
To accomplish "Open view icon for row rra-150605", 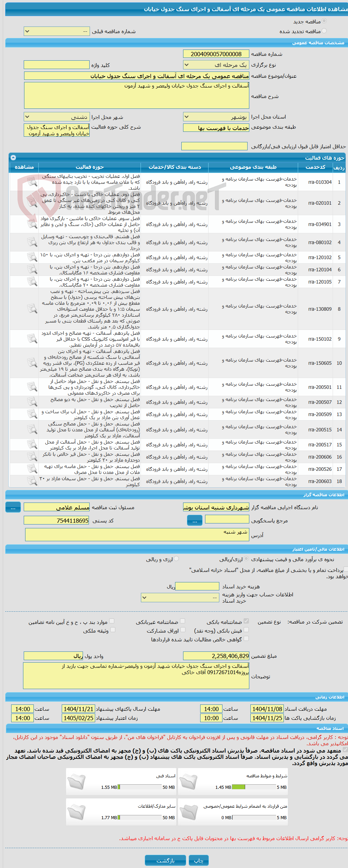I will pos(32,363).
